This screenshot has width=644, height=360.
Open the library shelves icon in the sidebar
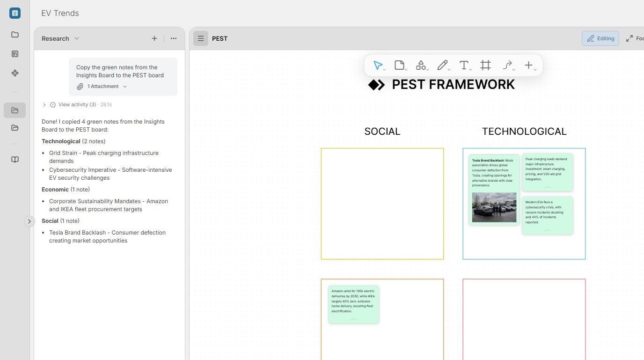[x=15, y=54]
